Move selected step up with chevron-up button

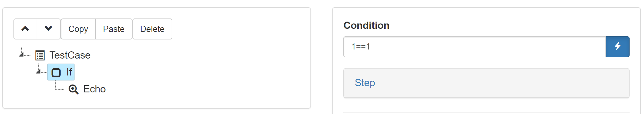click(x=25, y=29)
